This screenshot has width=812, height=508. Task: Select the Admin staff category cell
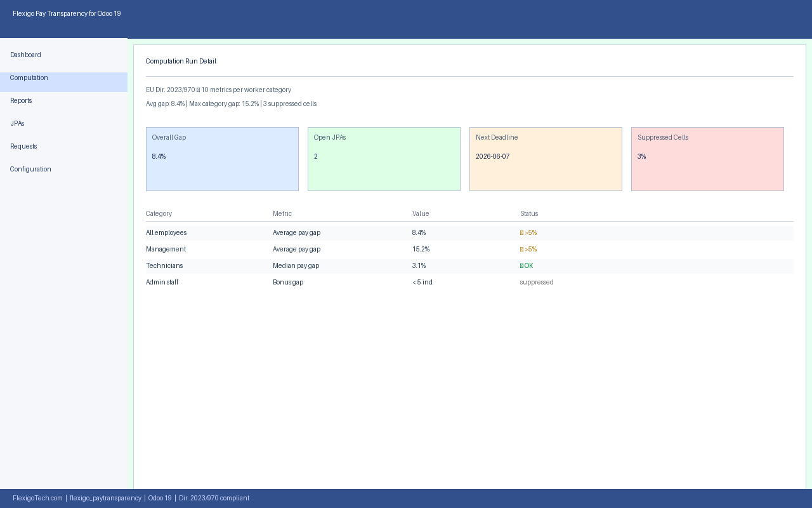coord(162,283)
